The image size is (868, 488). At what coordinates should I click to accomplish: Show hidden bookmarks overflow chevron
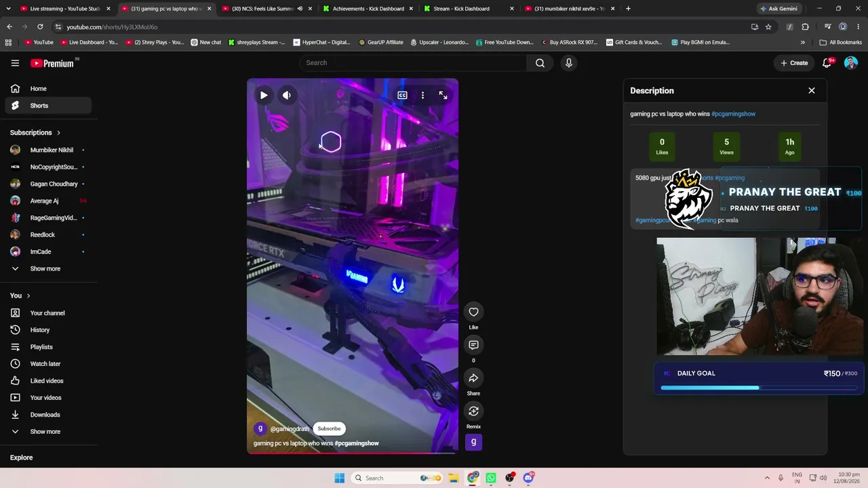[803, 42]
